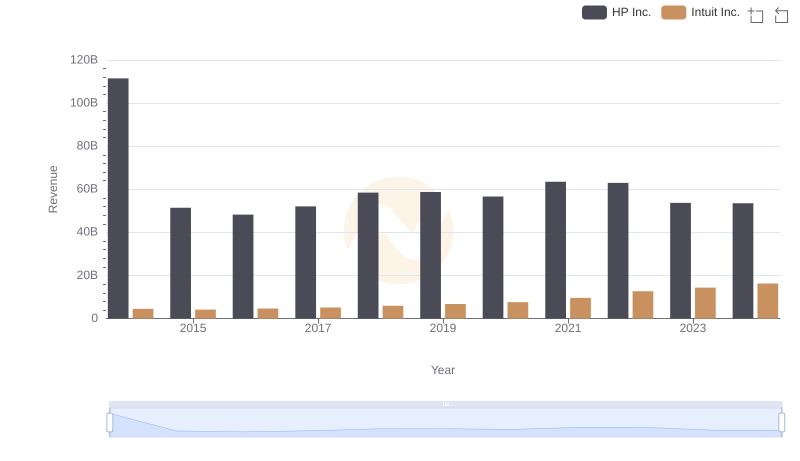The height and width of the screenshot is (461, 800).
Task: Click the 120B y-axis label
Action: pyautogui.click(x=84, y=60)
